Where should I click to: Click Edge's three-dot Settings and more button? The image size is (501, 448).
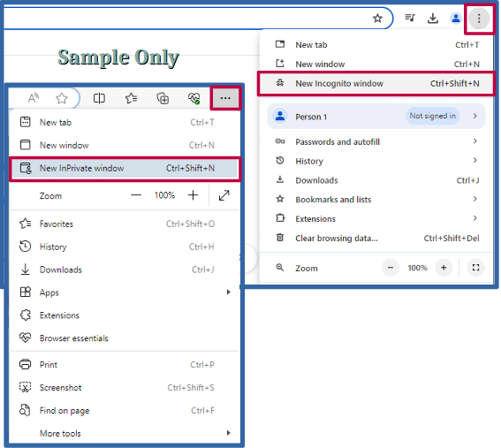(x=225, y=98)
